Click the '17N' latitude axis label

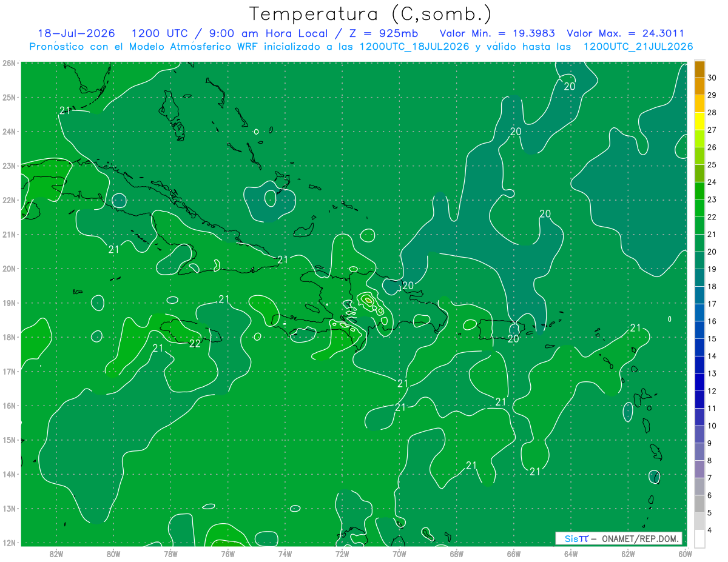(8, 371)
